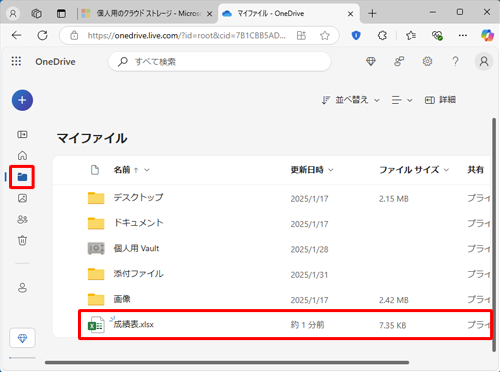This screenshot has width=500, height=372.
Task: Open the ドキュメント folder
Action: (x=138, y=223)
